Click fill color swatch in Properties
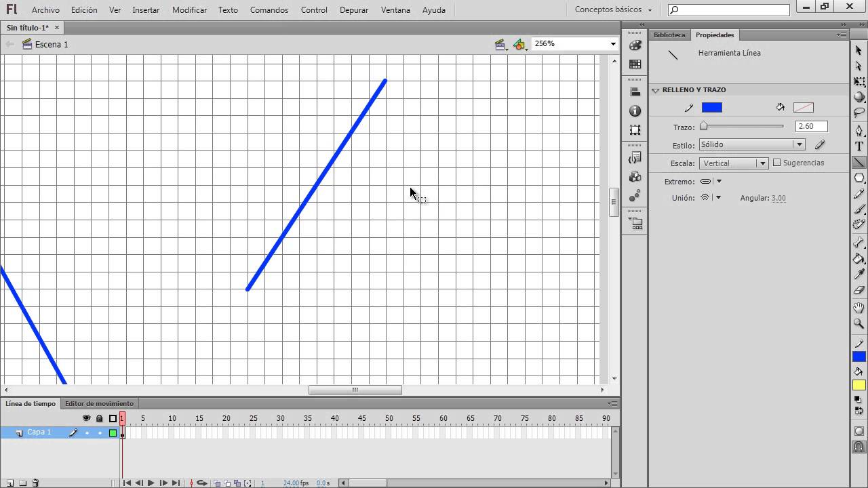This screenshot has width=868, height=488. click(x=803, y=107)
